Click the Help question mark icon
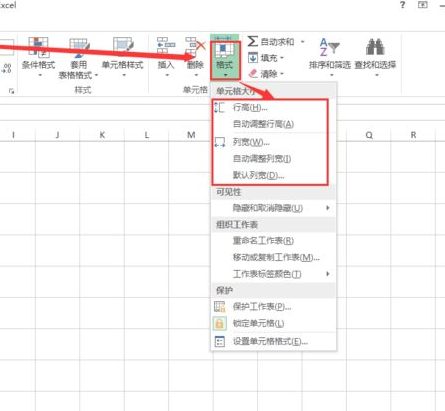 point(403,5)
